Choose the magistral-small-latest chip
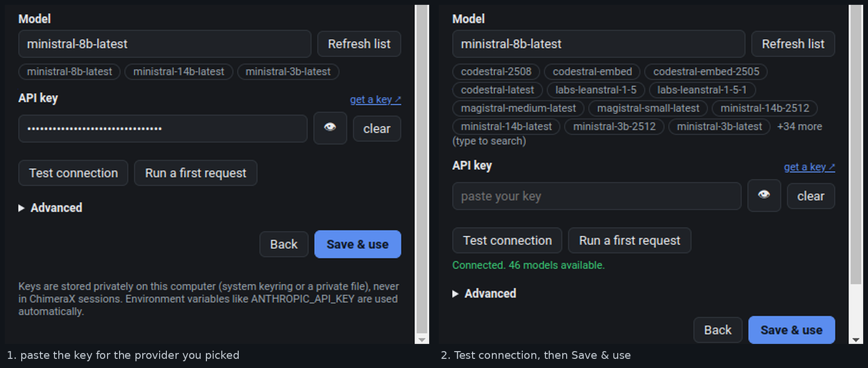 [x=648, y=108]
